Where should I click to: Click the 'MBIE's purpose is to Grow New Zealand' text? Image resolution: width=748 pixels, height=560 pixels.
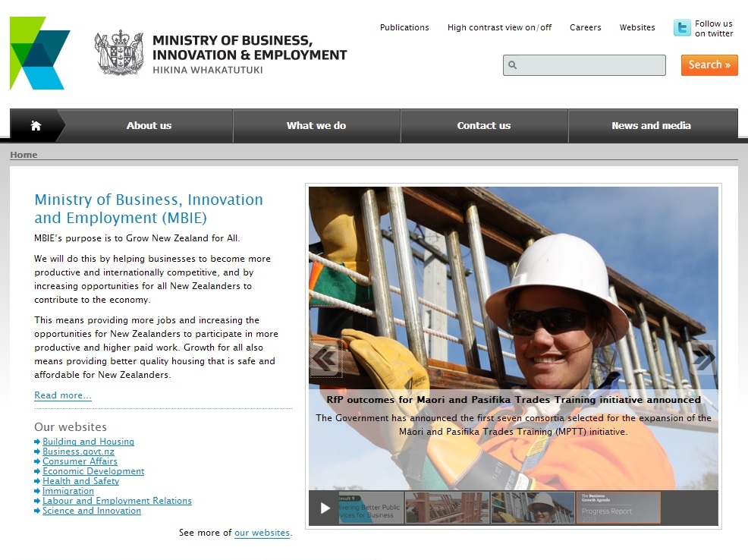click(137, 238)
